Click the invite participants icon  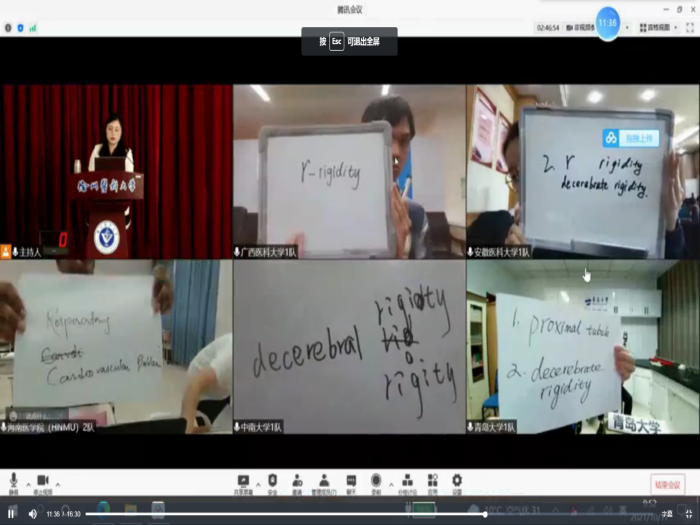pos(298,481)
